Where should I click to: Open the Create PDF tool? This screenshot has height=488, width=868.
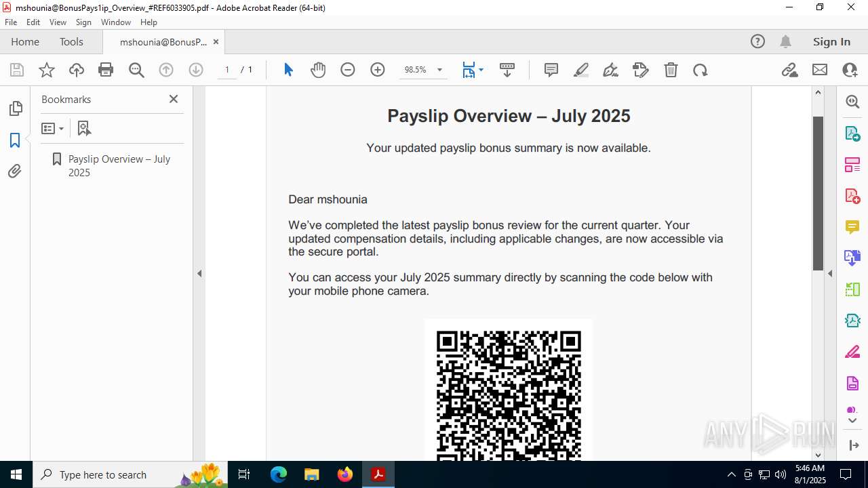coord(852,196)
